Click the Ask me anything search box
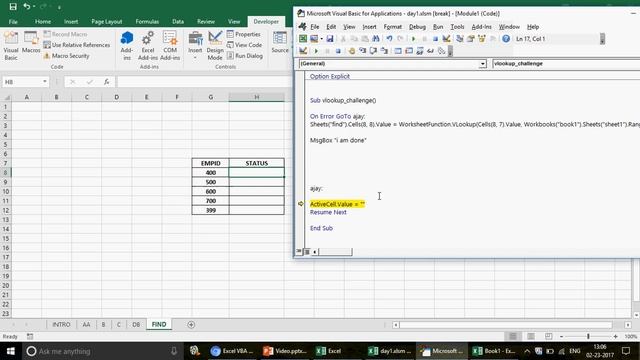 click(x=102, y=351)
